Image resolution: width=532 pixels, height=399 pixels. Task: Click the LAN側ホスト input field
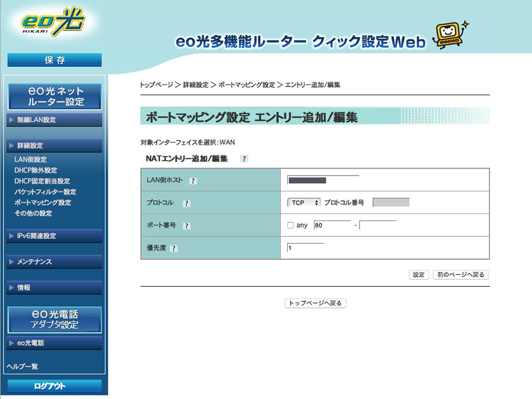point(323,180)
